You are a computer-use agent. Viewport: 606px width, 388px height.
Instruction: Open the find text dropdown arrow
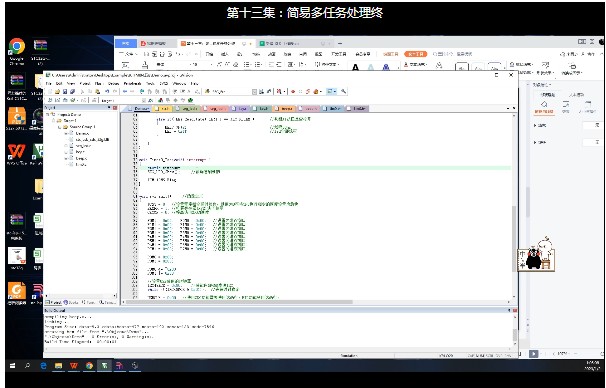(x=255, y=92)
